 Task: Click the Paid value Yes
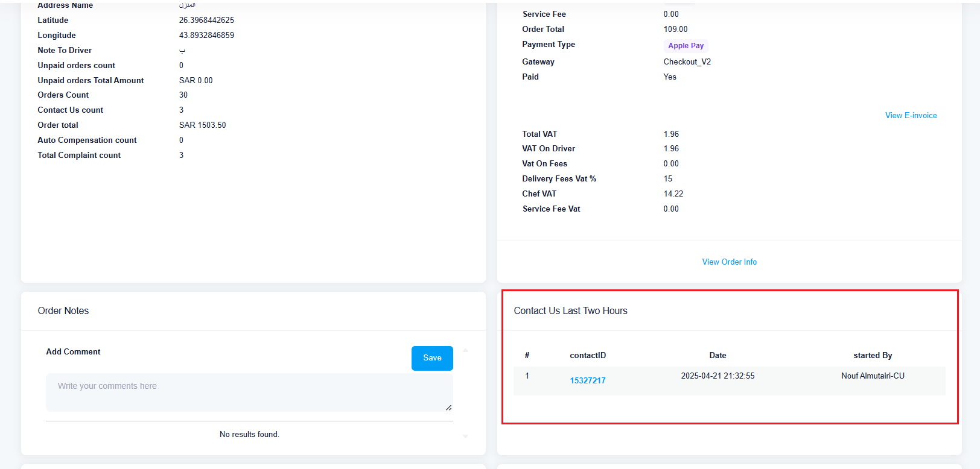670,77
